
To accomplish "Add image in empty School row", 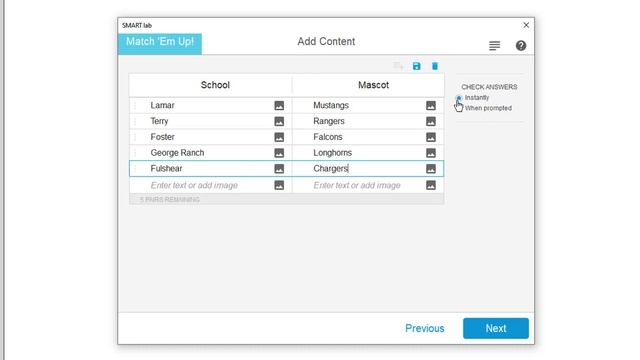I will pos(279,185).
